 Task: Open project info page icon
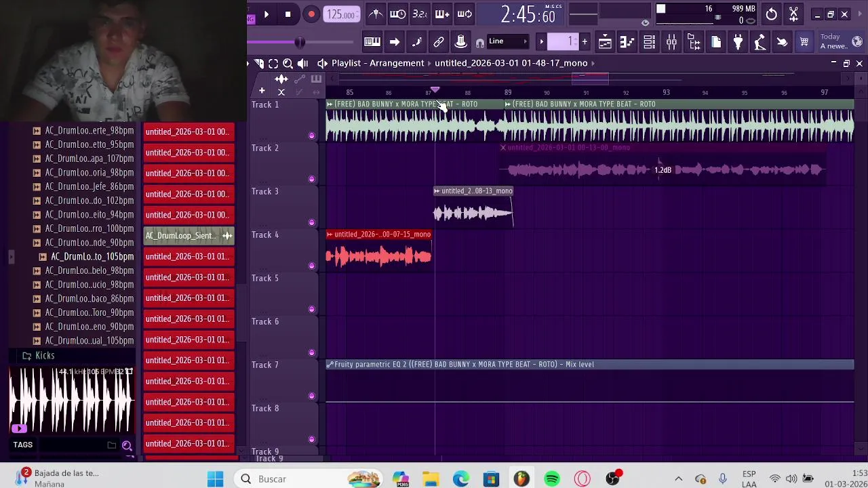point(716,42)
